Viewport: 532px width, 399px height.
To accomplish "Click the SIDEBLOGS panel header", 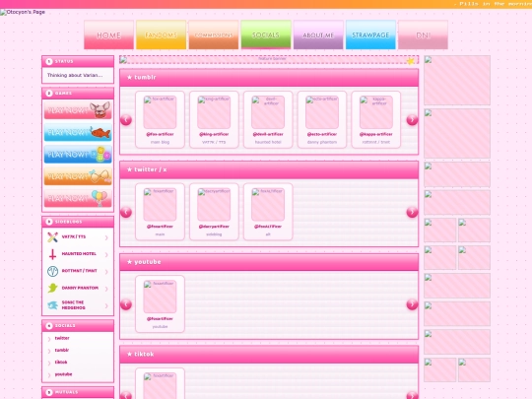I will (78, 222).
